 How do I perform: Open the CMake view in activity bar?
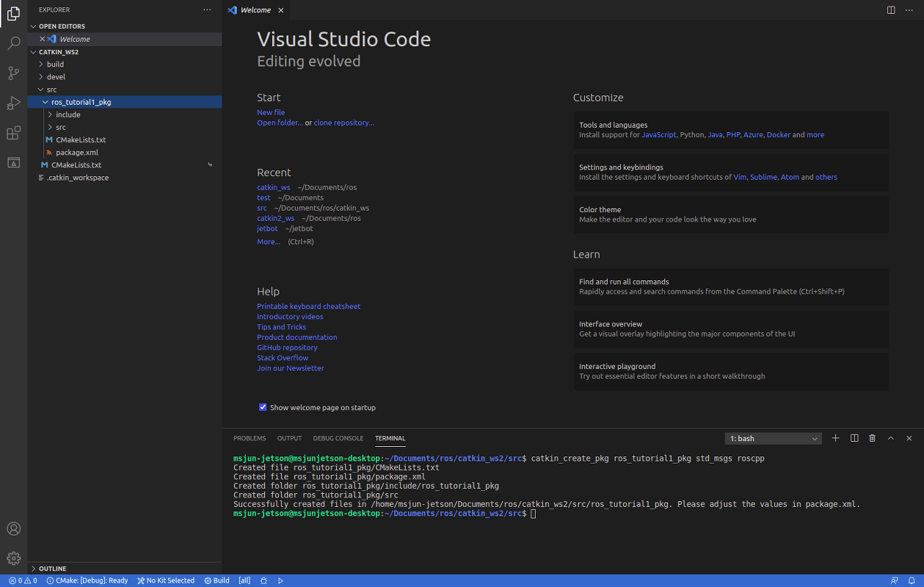pyautogui.click(x=13, y=162)
